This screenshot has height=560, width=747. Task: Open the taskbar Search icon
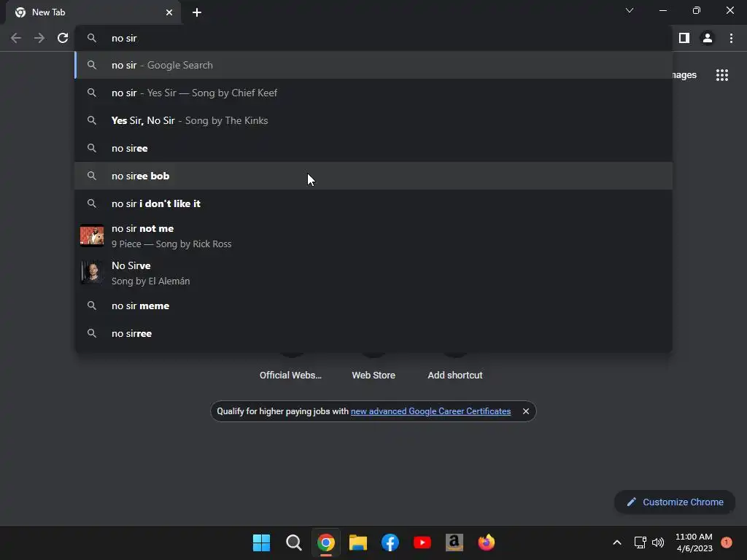point(293,542)
